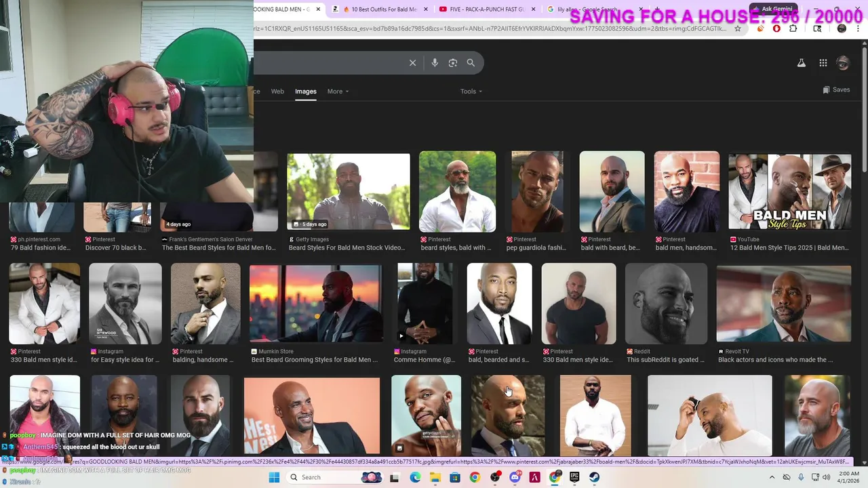Open 'Best Beard Grooming Styles for Bald Men' link

(315, 360)
